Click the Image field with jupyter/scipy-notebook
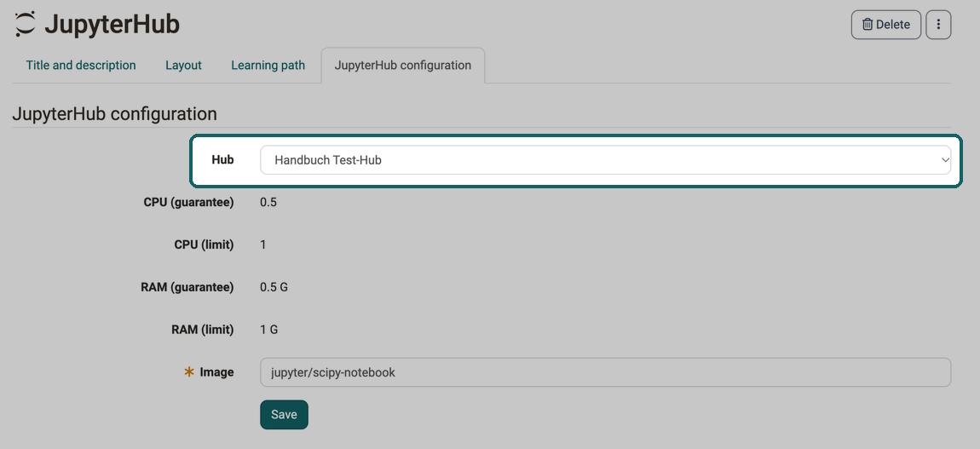 [x=605, y=372]
